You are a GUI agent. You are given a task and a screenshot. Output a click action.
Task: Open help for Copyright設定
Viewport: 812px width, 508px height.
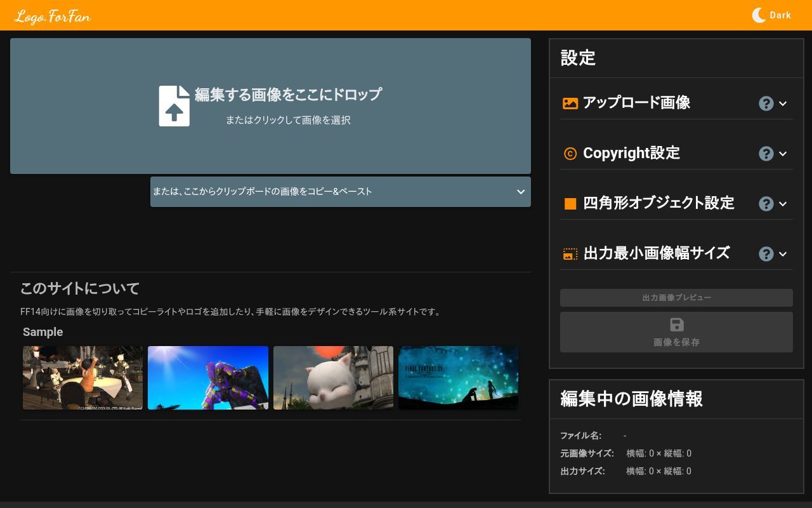pyautogui.click(x=766, y=154)
